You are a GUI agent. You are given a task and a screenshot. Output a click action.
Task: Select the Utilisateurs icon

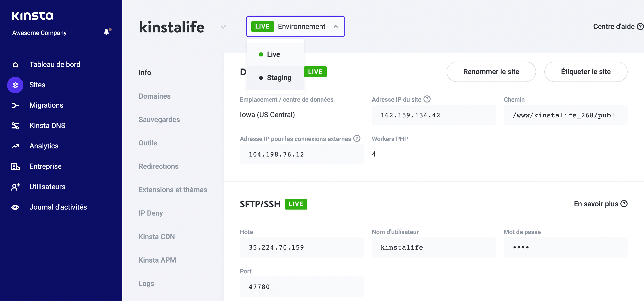click(x=15, y=187)
